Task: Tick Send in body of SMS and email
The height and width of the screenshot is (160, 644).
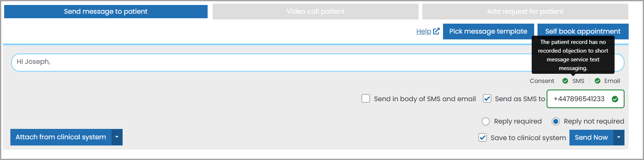Action: point(366,99)
